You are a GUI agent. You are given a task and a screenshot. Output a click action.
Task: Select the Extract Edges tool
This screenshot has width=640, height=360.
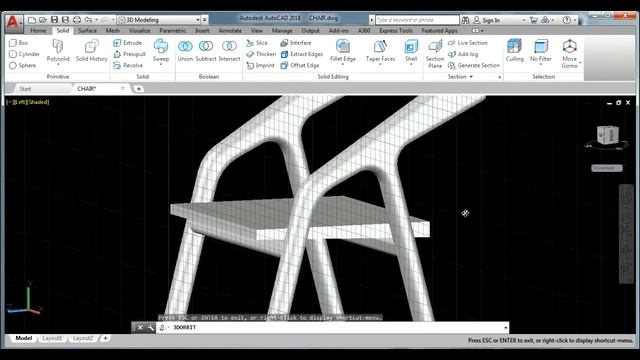(302, 54)
